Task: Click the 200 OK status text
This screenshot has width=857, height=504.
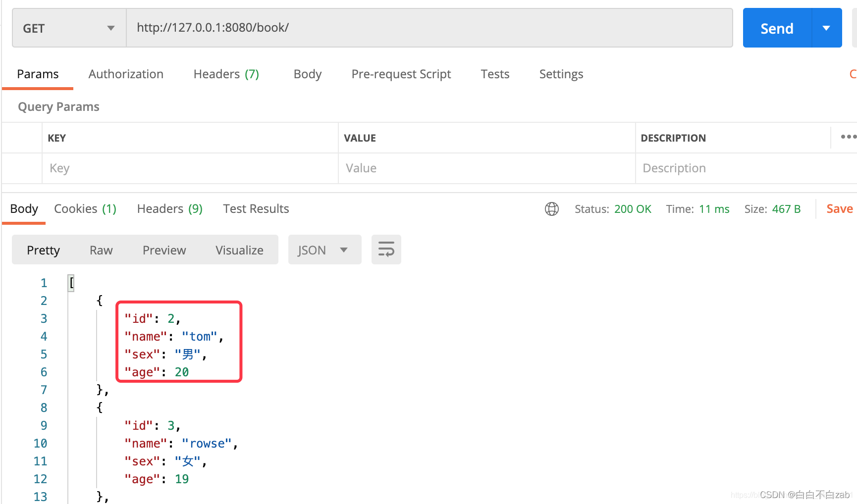Action: tap(633, 209)
